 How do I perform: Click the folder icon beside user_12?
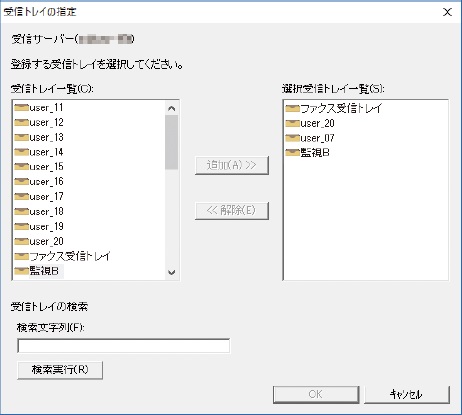tap(22, 123)
